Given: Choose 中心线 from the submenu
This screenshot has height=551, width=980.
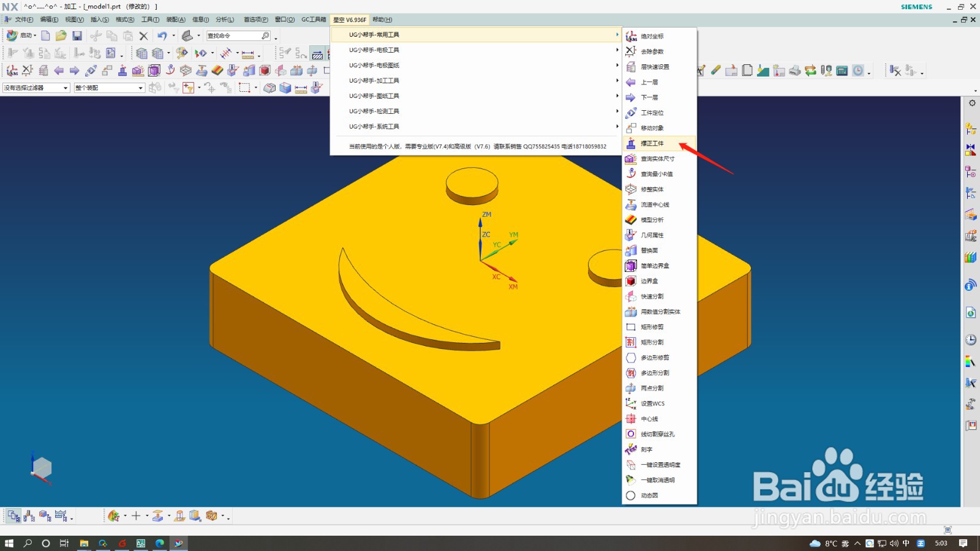Looking at the screenshot, I should pos(659,419).
